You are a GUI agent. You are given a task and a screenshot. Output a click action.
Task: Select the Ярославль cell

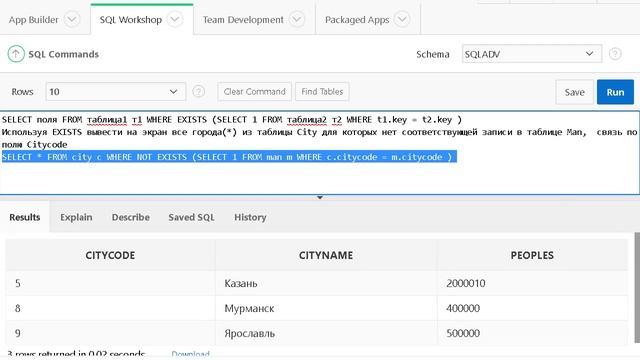click(x=326, y=333)
